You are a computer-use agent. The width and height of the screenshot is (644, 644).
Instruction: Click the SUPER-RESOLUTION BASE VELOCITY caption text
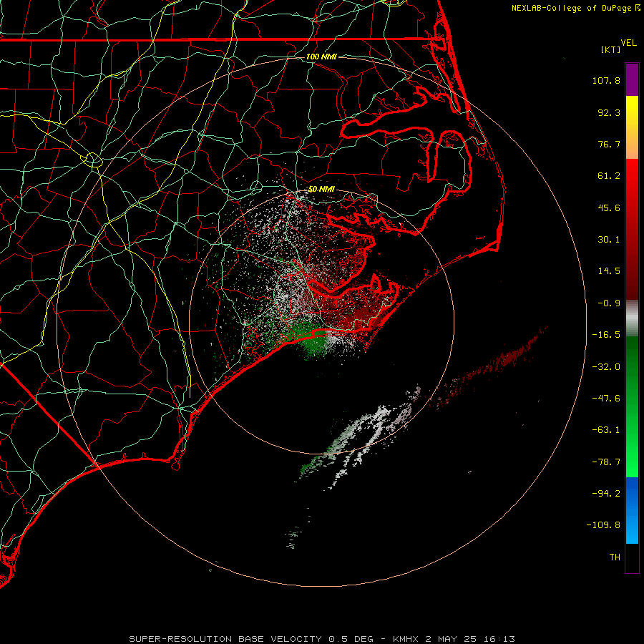225,639
